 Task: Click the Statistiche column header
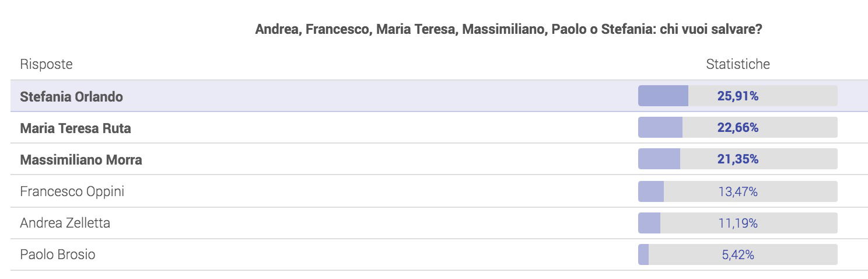point(738,64)
